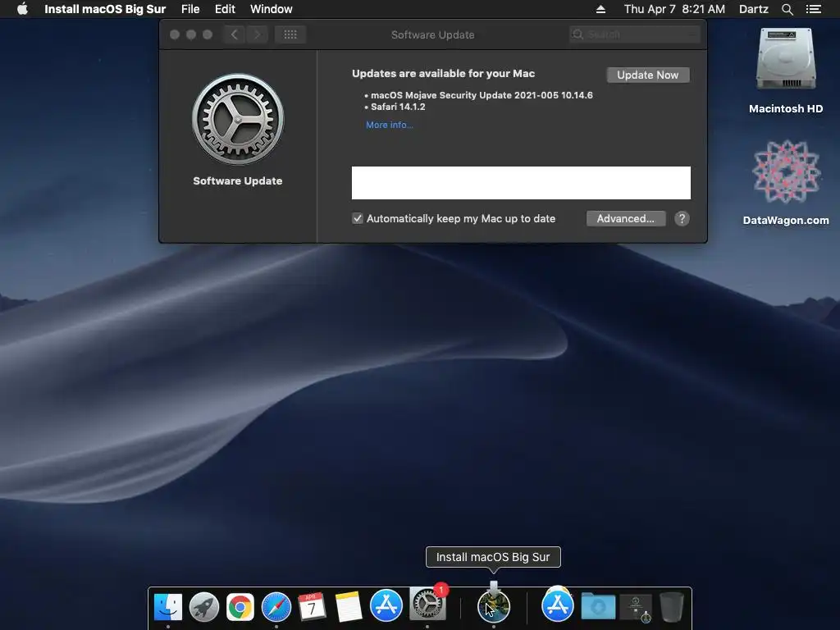Open the Edit menu
The width and height of the screenshot is (840, 630).
coord(225,9)
